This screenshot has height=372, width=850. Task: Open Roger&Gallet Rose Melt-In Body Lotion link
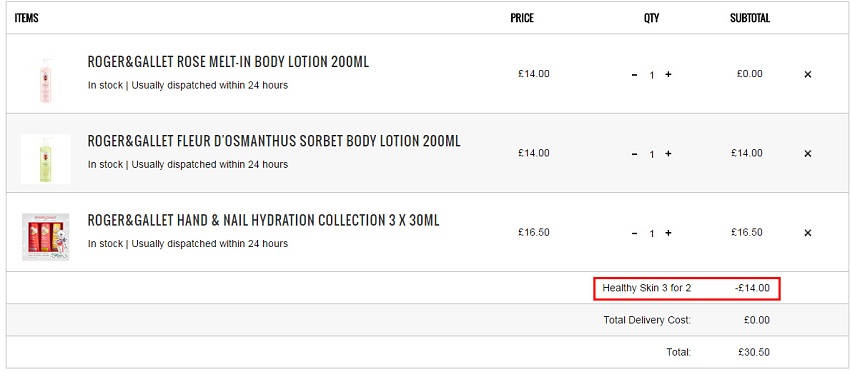(228, 62)
